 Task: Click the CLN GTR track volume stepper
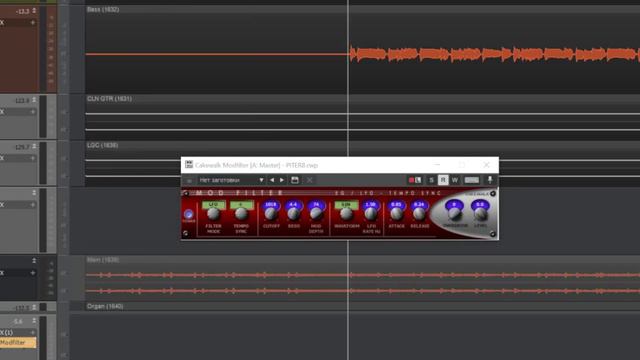[34, 100]
